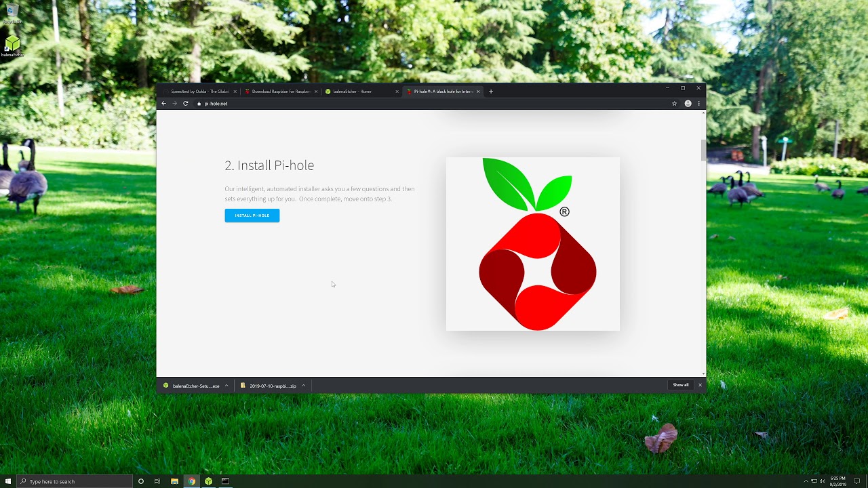Screen dimensions: 868x488
Task: Open File Explorer from the taskbar
Action: click(x=174, y=481)
